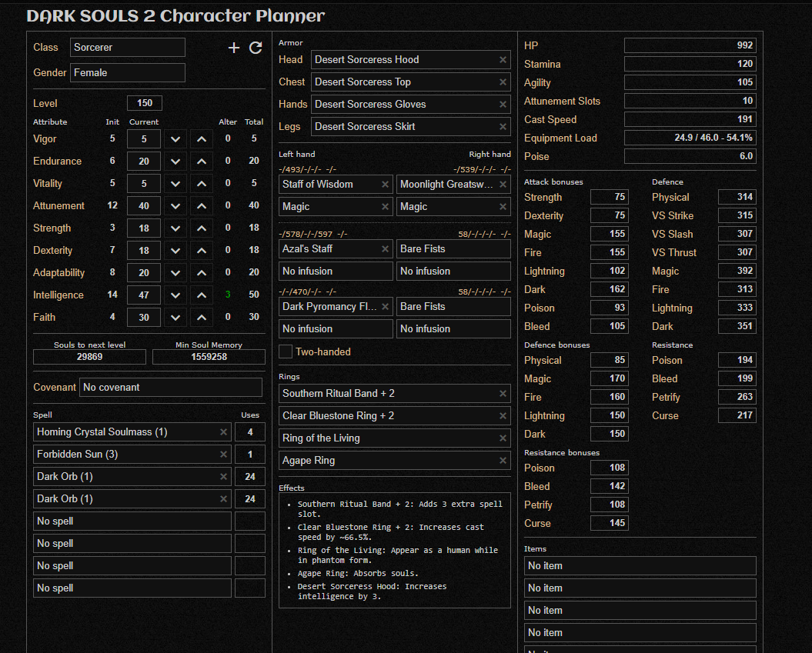
Task: Toggle the Two-handed checkbox
Action: [286, 351]
